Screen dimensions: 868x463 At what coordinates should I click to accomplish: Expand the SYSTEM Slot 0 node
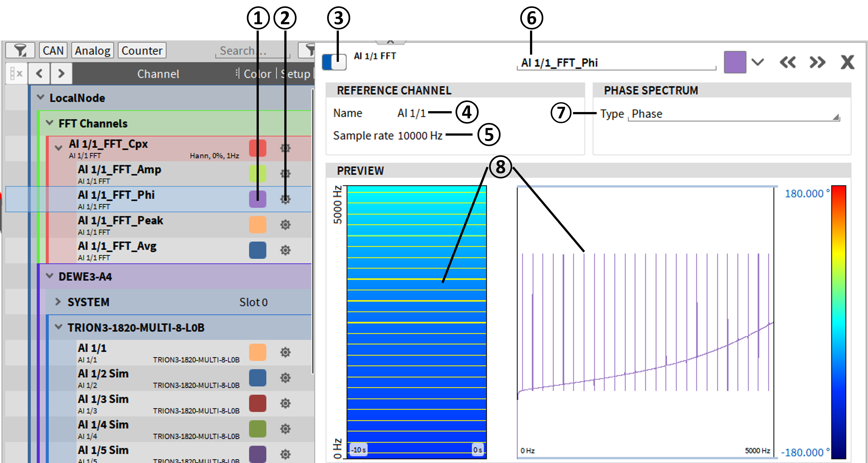point(58,302)
